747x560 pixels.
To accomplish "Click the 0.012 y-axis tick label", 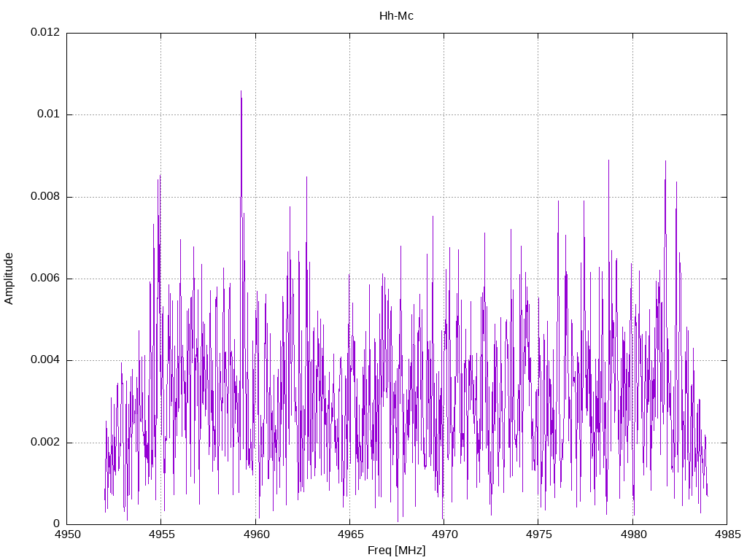I will (45, 32).
